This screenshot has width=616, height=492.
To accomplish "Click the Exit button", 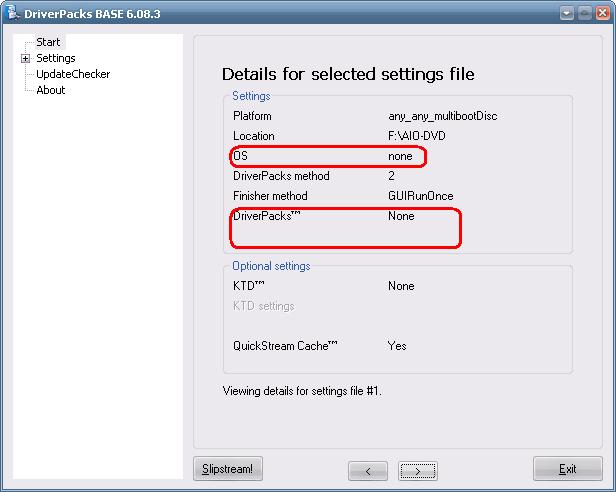I will point(567,469).
